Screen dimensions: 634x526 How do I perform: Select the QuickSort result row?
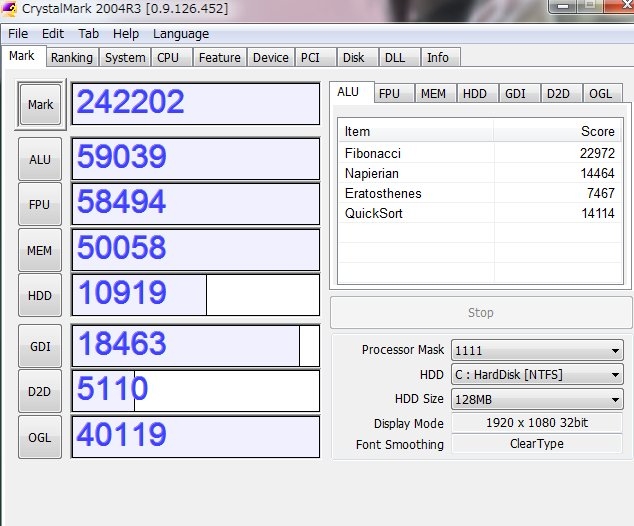[x=480, y=213]
